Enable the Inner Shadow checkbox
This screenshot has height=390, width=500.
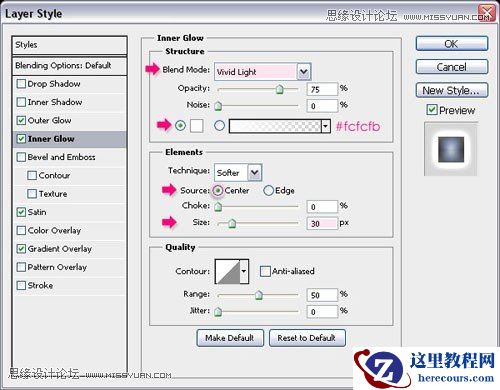21,102
